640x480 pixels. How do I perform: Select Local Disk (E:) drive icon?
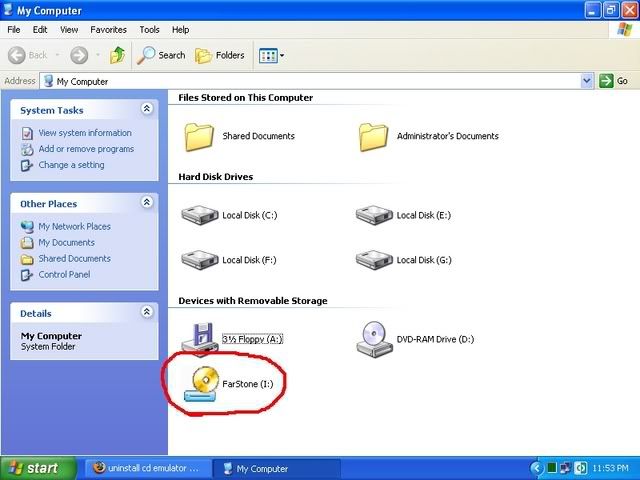pos(374,215)
